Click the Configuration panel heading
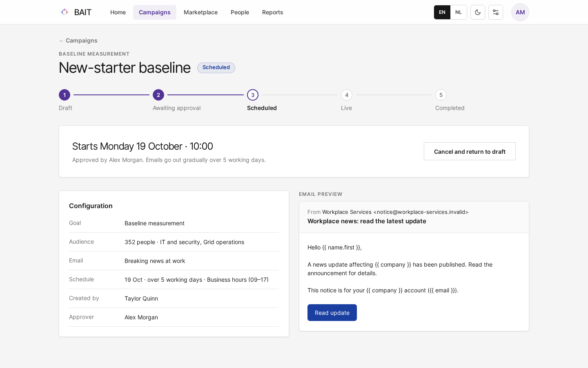This screenshot has width=588, height=368. click(91, 206)
